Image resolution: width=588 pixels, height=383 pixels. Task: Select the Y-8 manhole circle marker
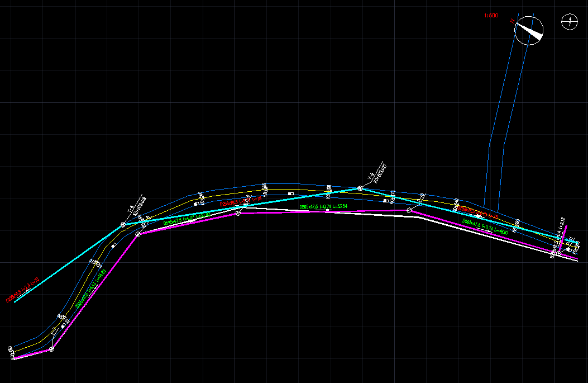(x=122, y=225)
